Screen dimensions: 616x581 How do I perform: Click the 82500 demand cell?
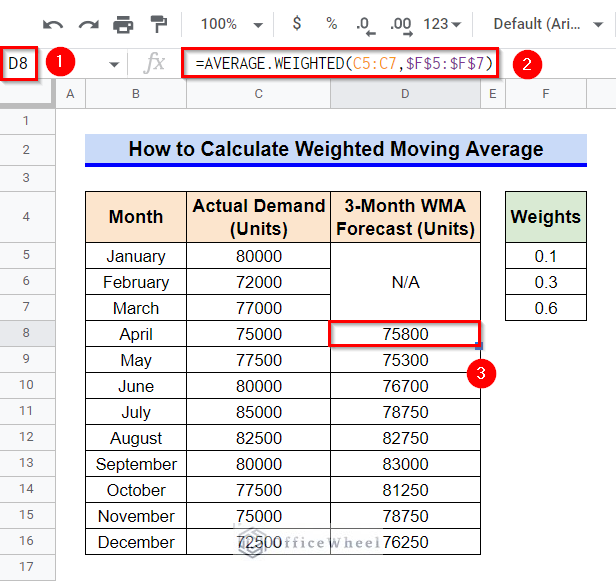tap(258, 438)
